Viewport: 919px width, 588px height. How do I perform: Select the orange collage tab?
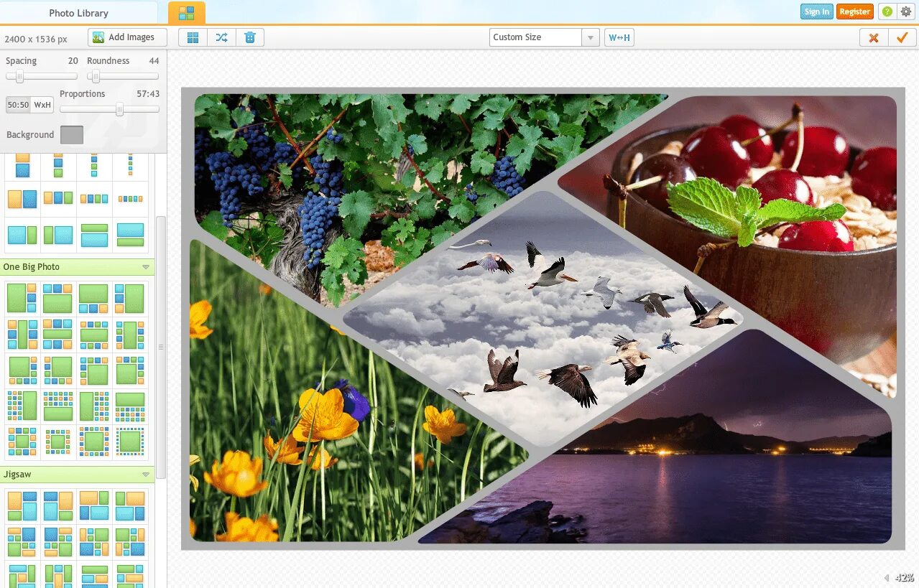pos(187,13)
